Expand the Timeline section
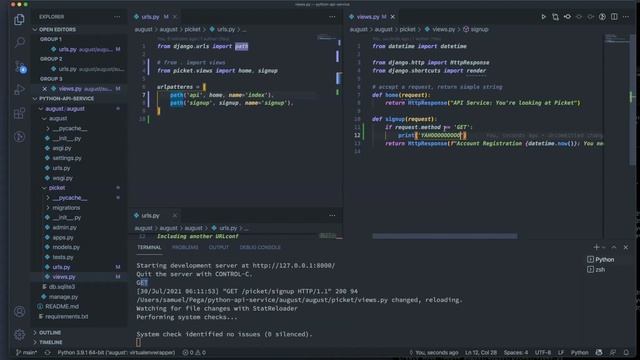640x360 pixels. [47, 342]
